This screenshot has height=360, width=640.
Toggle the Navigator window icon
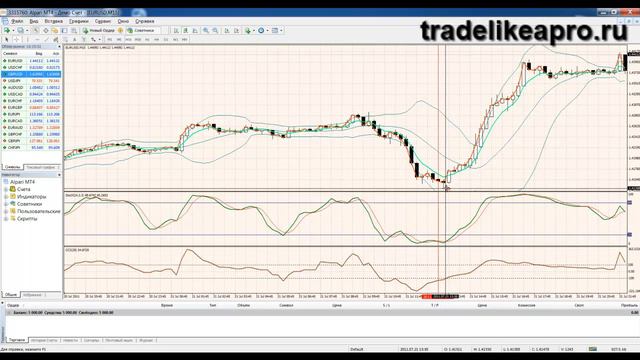pos(55,30)
